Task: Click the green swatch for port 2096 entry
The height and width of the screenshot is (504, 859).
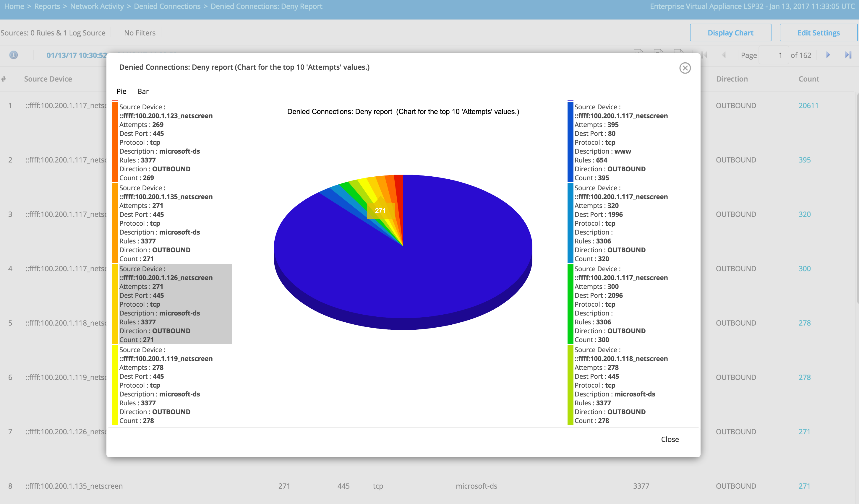Action: 570,304
